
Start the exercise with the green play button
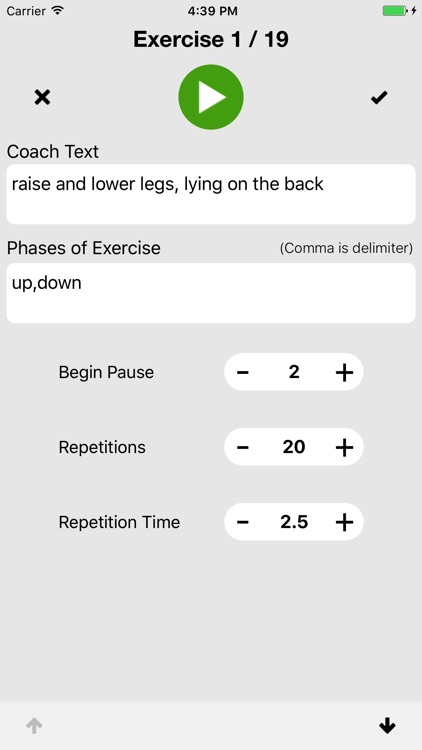pos(211,97)
